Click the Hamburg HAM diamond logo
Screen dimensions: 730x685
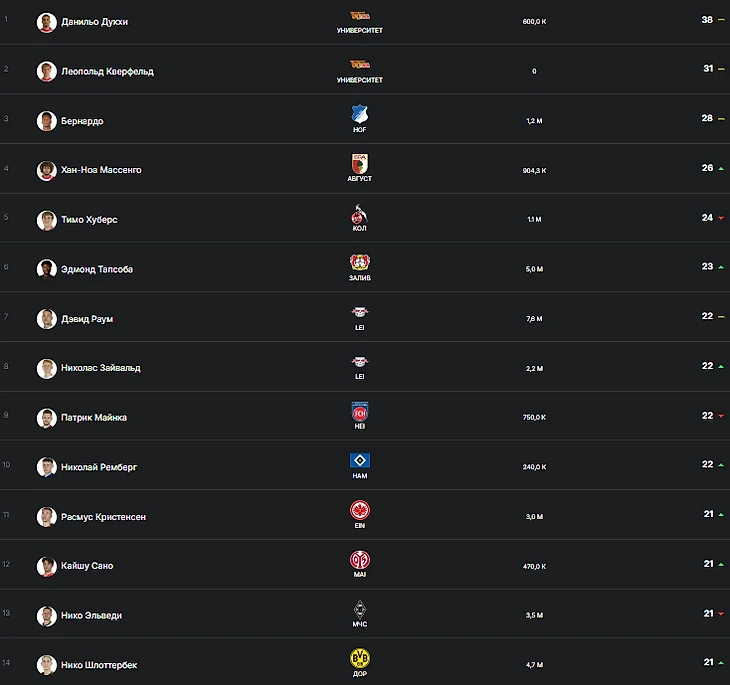(359, 461)
